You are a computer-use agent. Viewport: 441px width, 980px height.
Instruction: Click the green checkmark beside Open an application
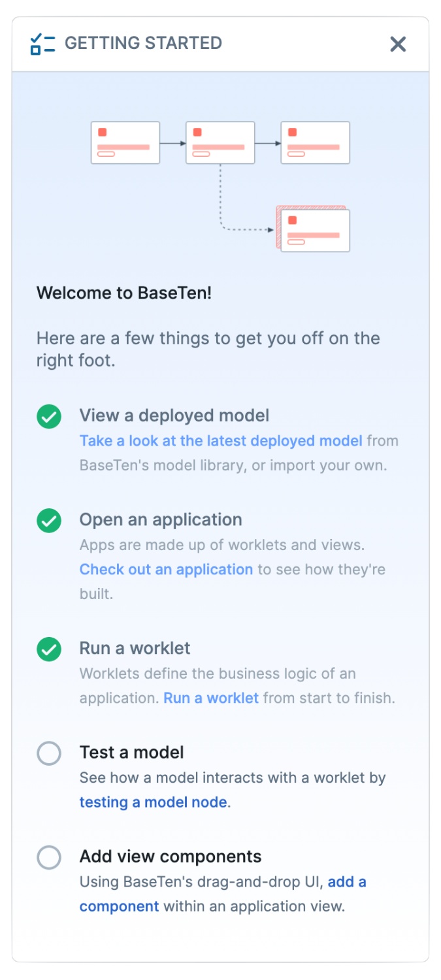click(49, 521)
